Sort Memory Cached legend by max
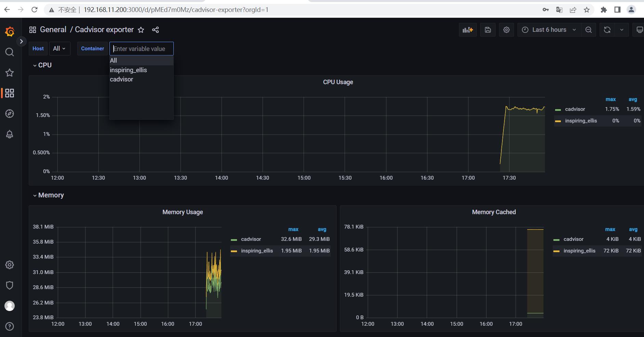Viewport: 644px width, 337px height. pos(610,229)
